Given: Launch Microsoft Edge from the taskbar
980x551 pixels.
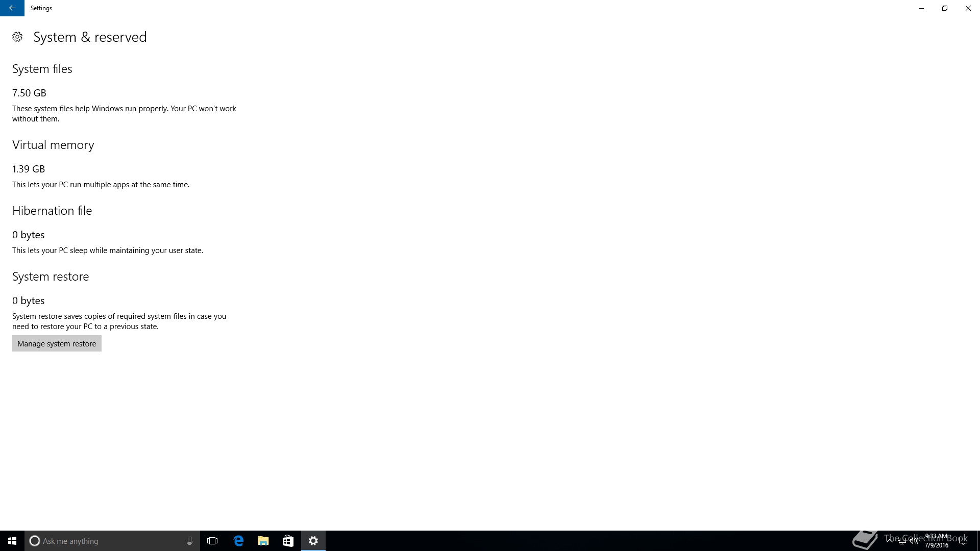Looking at the screenshot, I should [x=238, y=541].
